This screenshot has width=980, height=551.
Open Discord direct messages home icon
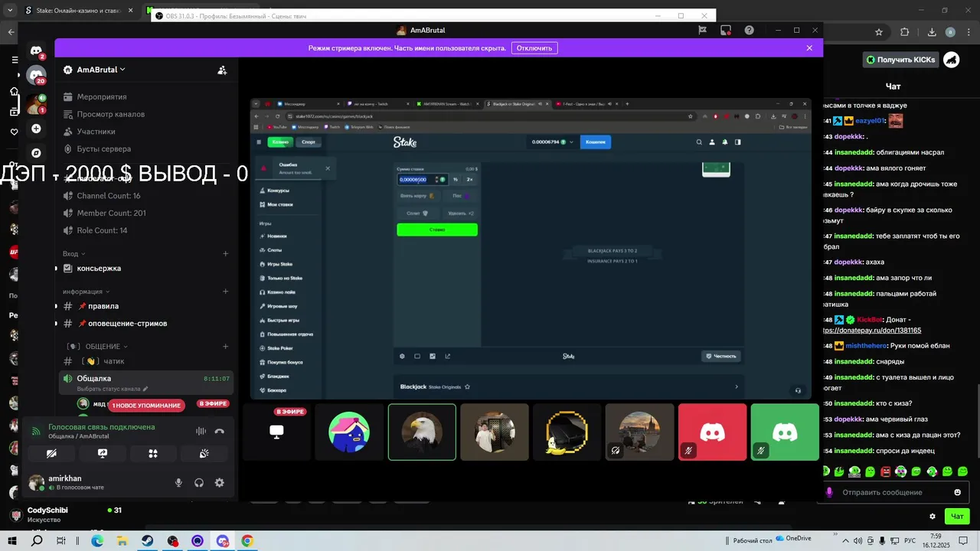tap(36, 51)
